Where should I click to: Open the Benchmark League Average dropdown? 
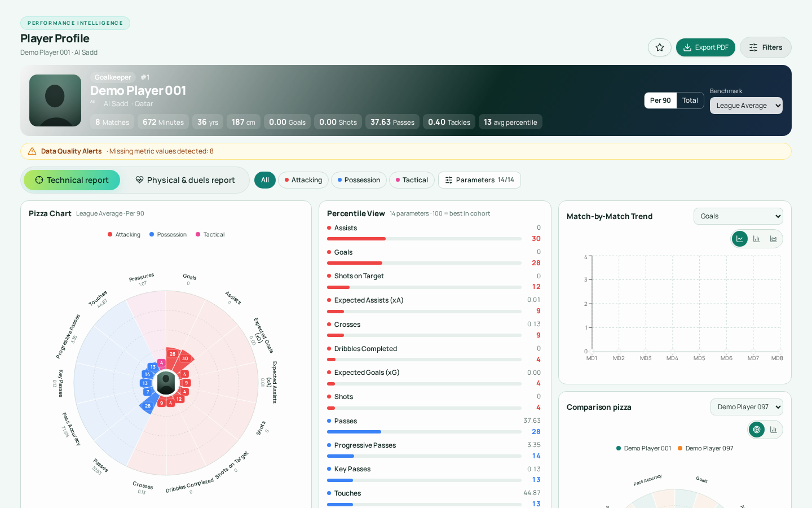(x=746, y=106)
